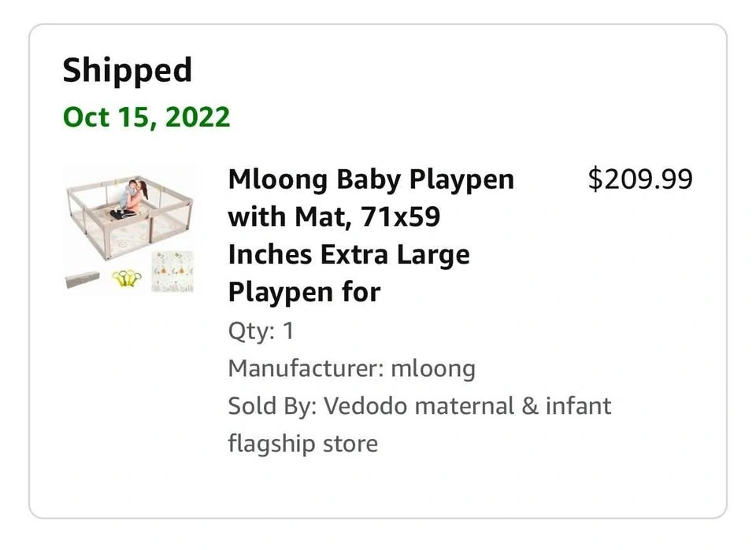
Task: Click the Oct 15, 2022 shipping date
Action: (146, 117)
